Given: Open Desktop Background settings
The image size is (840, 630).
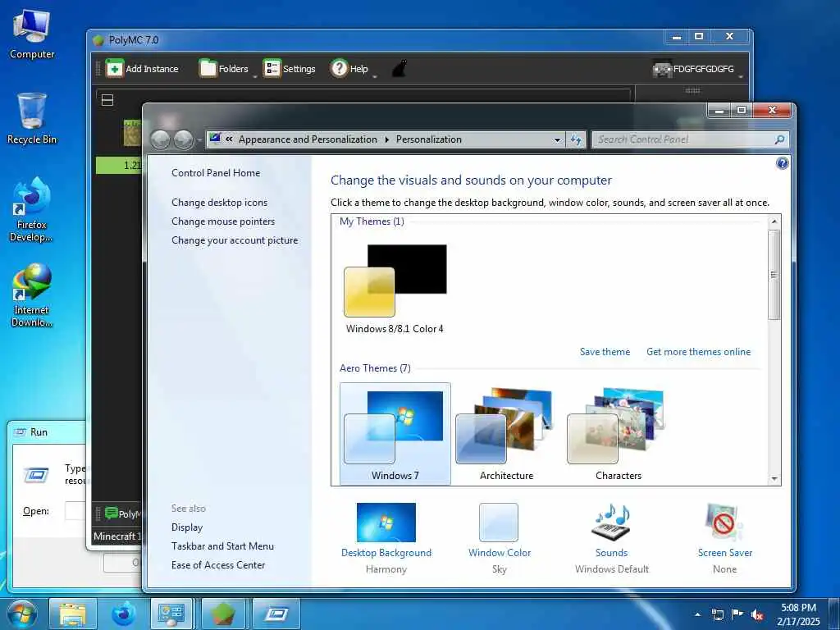Looking at the screenshot, I should tap(386, 538).
